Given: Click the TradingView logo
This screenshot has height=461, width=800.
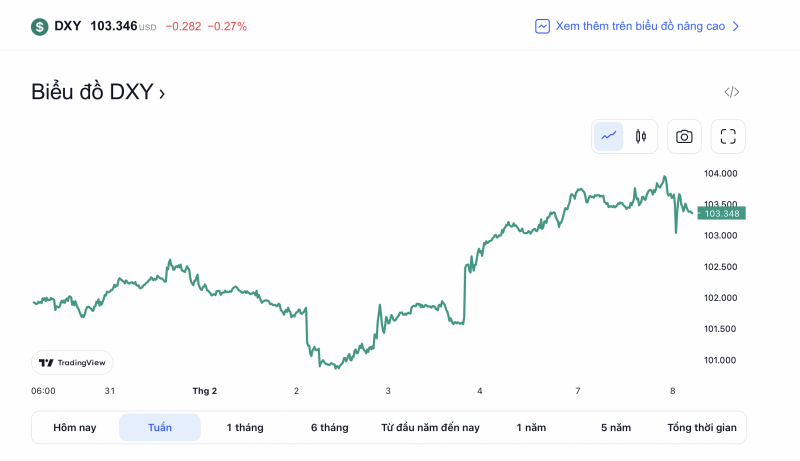Looking at the screenshot, I should coord(72,363).
